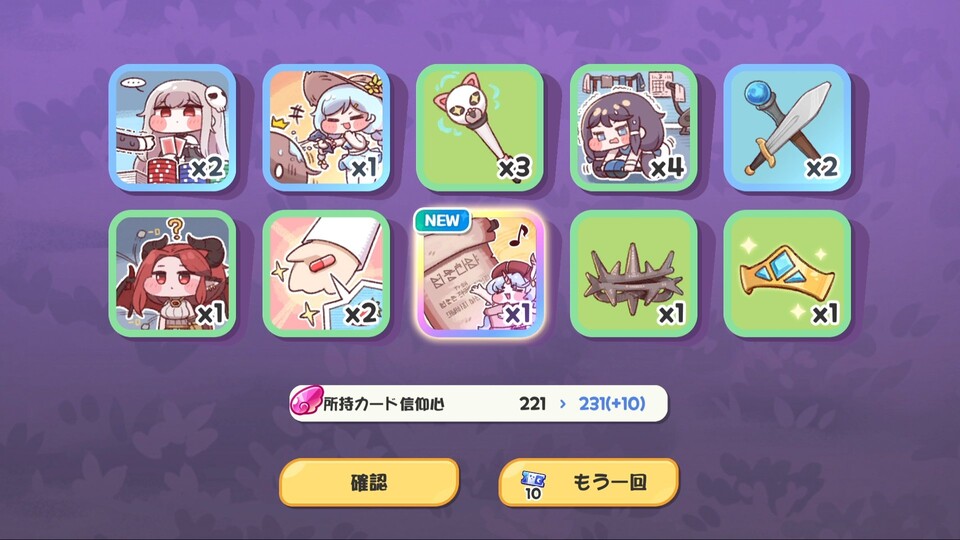Click the 確認 confirm button
Screen dimensions: 960x540
coord(369,482)
